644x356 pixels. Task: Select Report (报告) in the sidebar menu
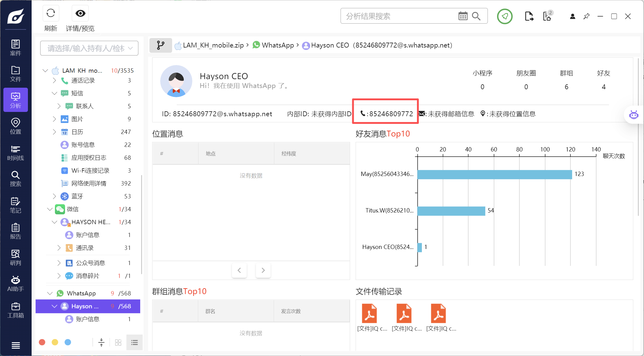coord(15,231)
